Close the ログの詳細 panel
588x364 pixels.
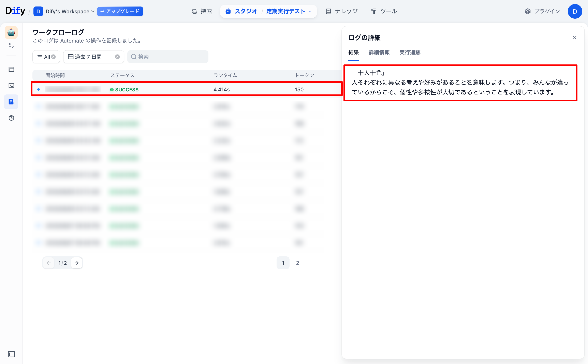(x=574, y=38)
